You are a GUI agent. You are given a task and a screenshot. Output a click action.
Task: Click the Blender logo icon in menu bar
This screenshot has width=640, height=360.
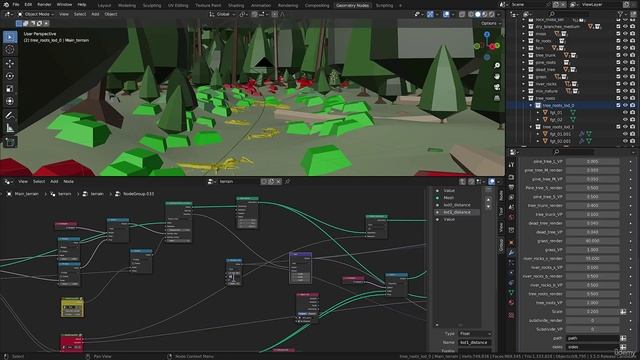click(x=6, y=4)
